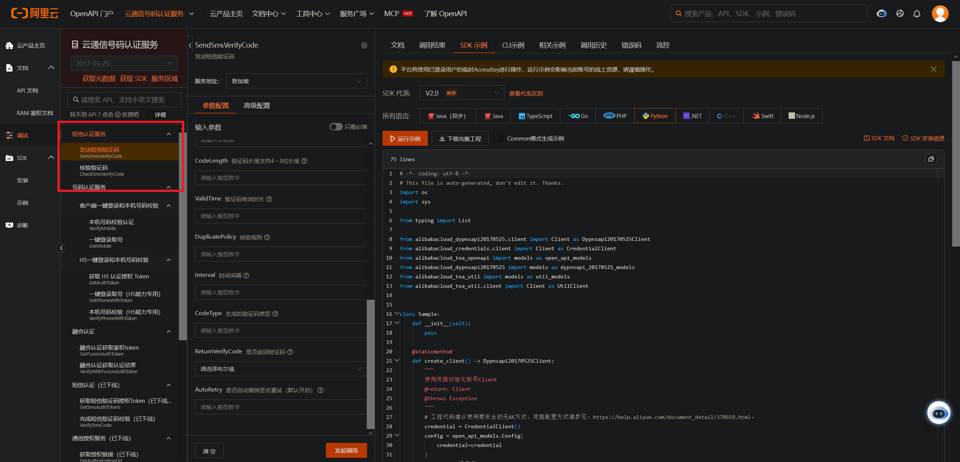
Task: Toggle the required-only parameters switch
Action: (x=336, y=127)
